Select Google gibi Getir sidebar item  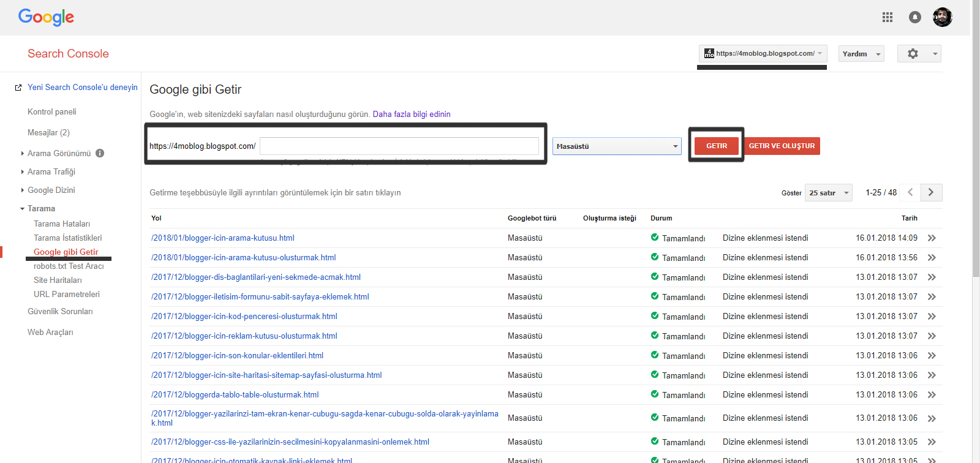66,252
